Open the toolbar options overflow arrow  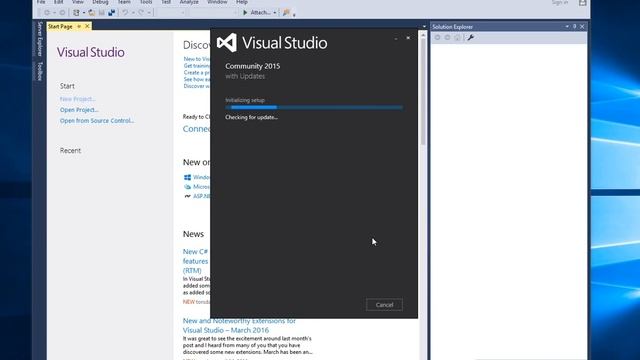294,15
